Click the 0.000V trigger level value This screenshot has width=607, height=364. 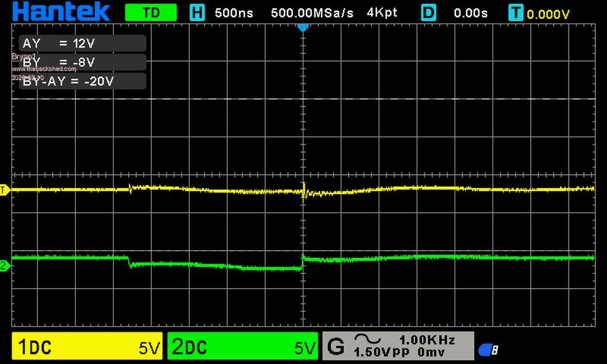pos(548,14)
